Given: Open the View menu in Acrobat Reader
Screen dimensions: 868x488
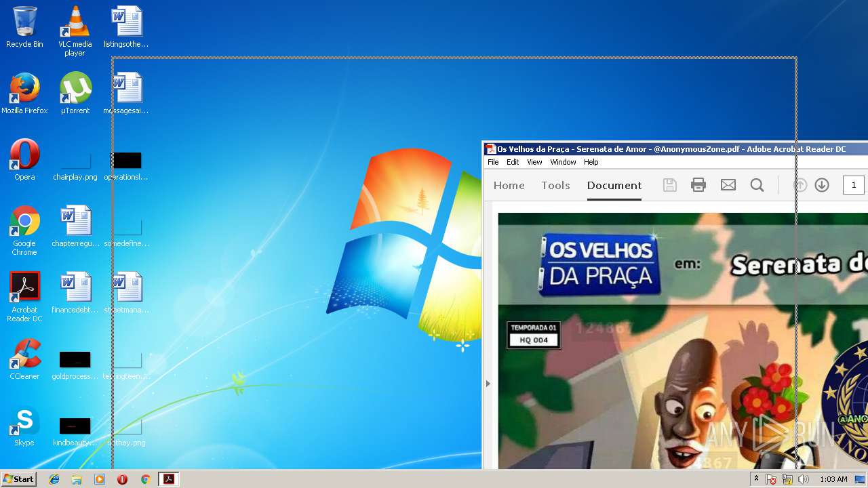Looking at the screenshot, I should 534,162.
